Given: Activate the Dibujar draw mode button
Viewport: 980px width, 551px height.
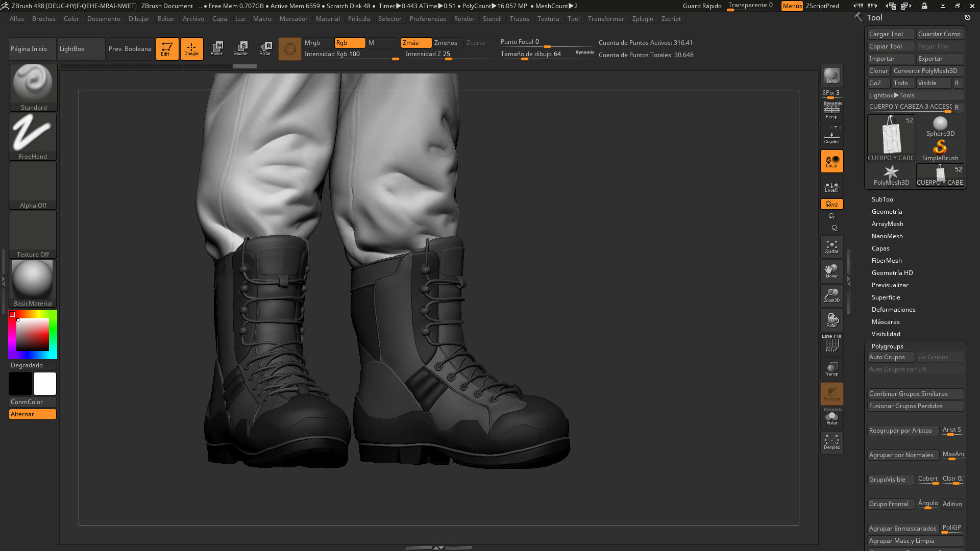Looking at the screenshot, I should (x=191, y=49).
